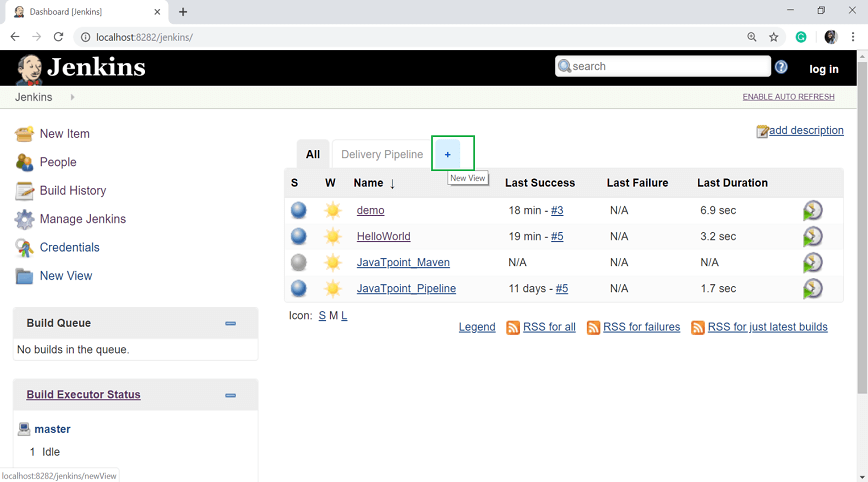Bookmark this page with star icon
This screenshot has width=868, height=482.
click(773, 37)
